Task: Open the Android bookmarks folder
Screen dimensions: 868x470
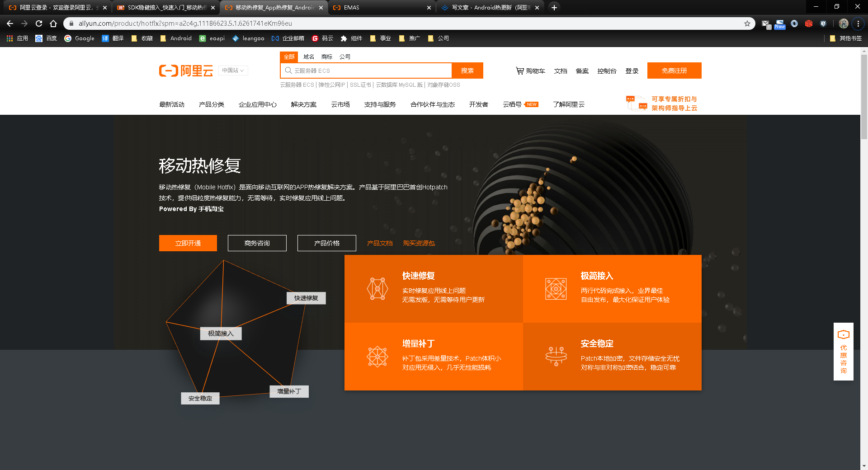Action: tap(176, 38)
